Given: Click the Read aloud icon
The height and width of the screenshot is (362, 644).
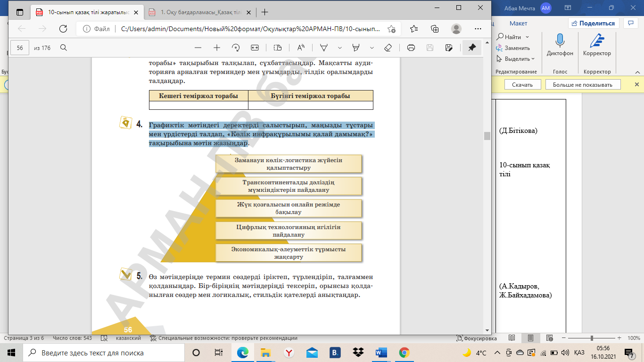Looking at the screenshot, I should tap(301, 48).
